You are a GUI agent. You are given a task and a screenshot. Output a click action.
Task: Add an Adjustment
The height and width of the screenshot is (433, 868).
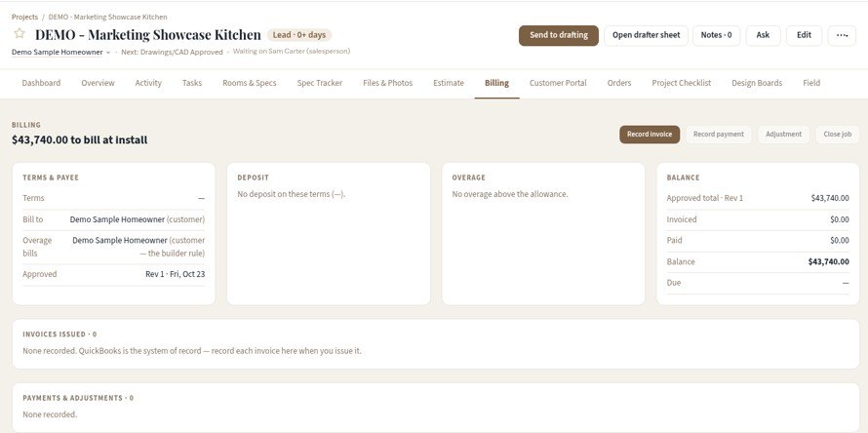783,135
